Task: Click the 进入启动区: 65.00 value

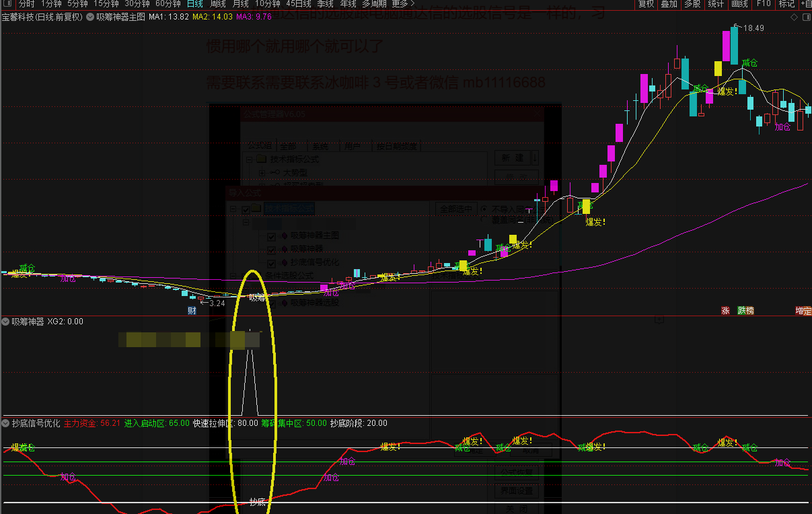Action: pos(157,423)
